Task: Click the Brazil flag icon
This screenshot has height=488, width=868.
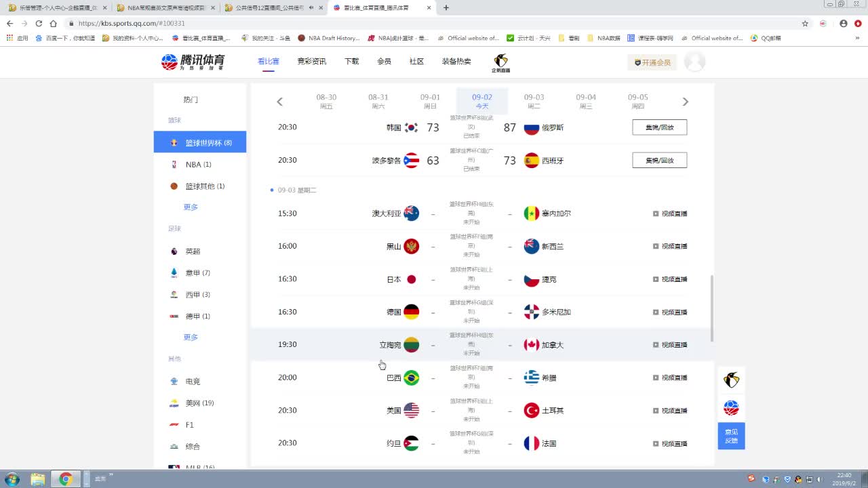Action: pyautogui.click(x=411, y=378)
